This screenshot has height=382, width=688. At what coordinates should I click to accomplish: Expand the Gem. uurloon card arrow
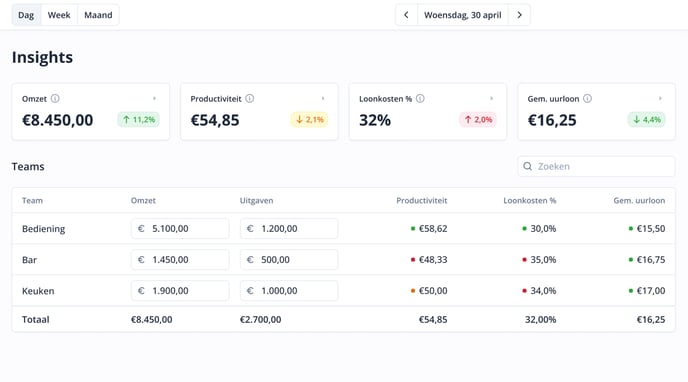click(660, 99)
